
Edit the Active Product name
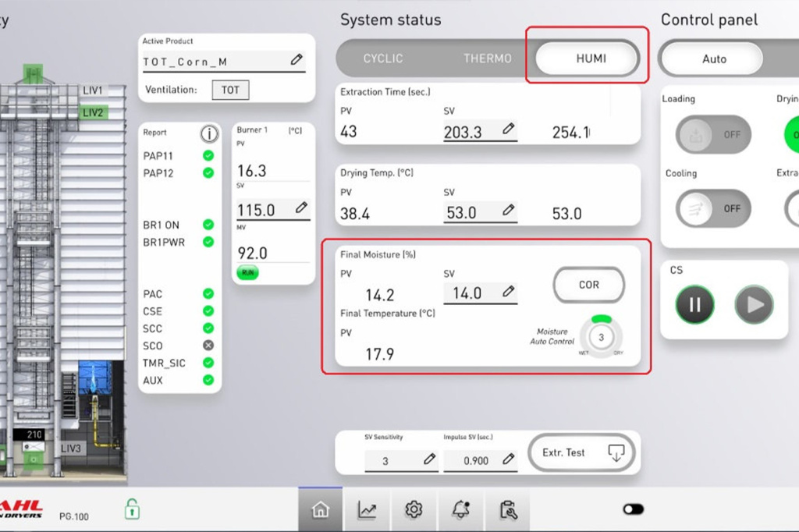click(x=297, y=60)
